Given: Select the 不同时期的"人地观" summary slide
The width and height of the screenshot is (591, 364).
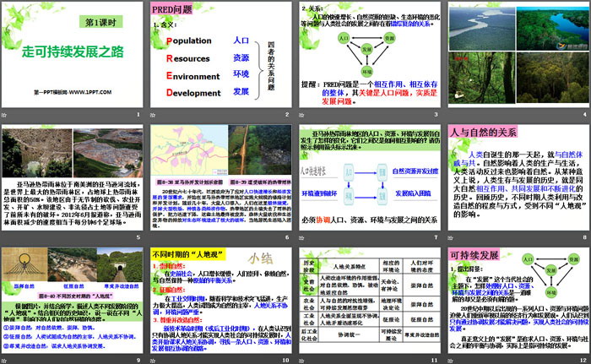Looking at the screenshot, I should point(221,298).
